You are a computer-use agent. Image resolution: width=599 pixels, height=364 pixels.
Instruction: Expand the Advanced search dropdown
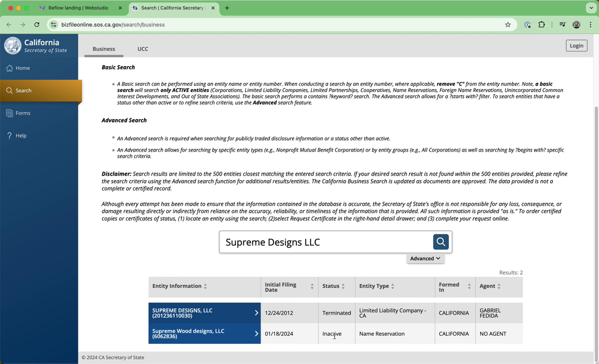point(425,258)
